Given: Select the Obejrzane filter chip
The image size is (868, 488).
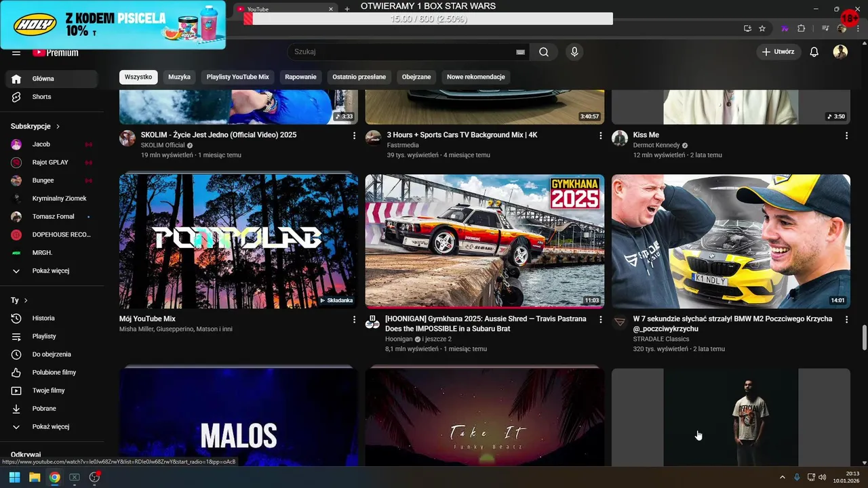Looking at the screenshot, I should [416, 77].
